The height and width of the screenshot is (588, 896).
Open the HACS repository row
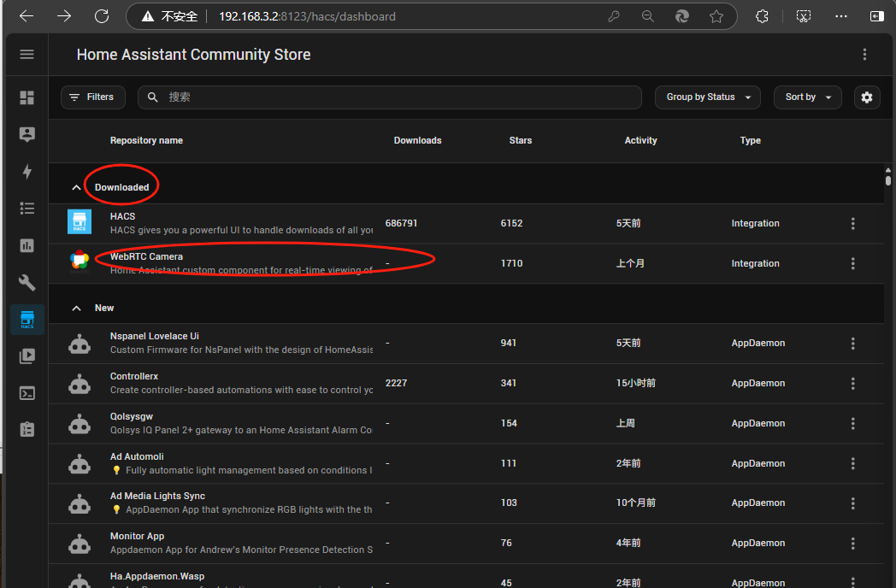239,223
